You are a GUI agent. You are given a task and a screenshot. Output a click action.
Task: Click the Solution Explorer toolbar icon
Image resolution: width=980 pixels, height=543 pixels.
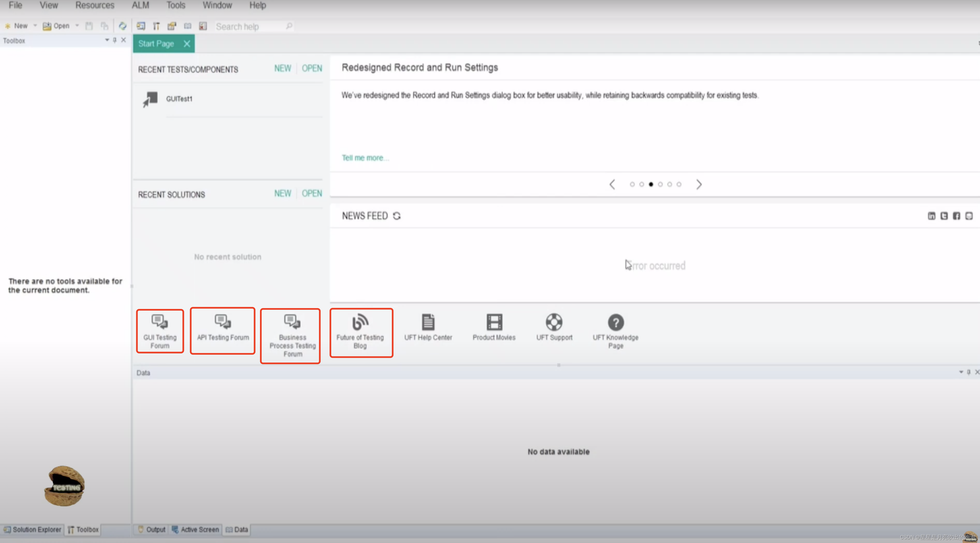click(x=141, y=26)
